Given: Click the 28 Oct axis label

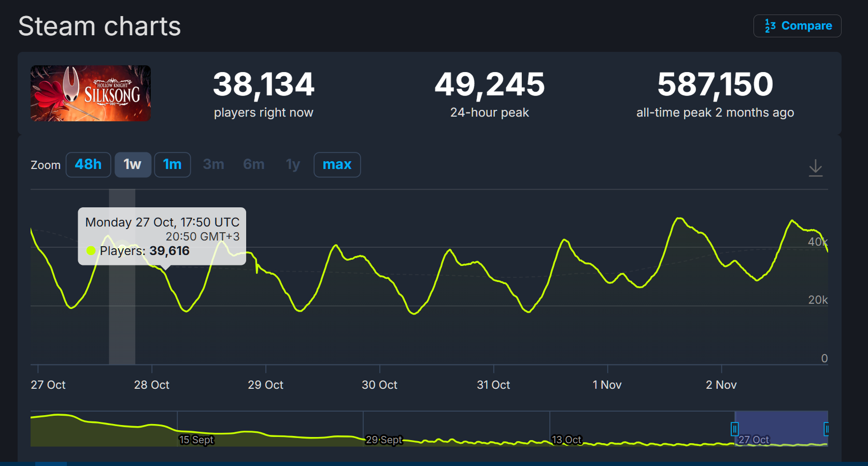Looking at the screenshot, I should [x=152, y=385].
